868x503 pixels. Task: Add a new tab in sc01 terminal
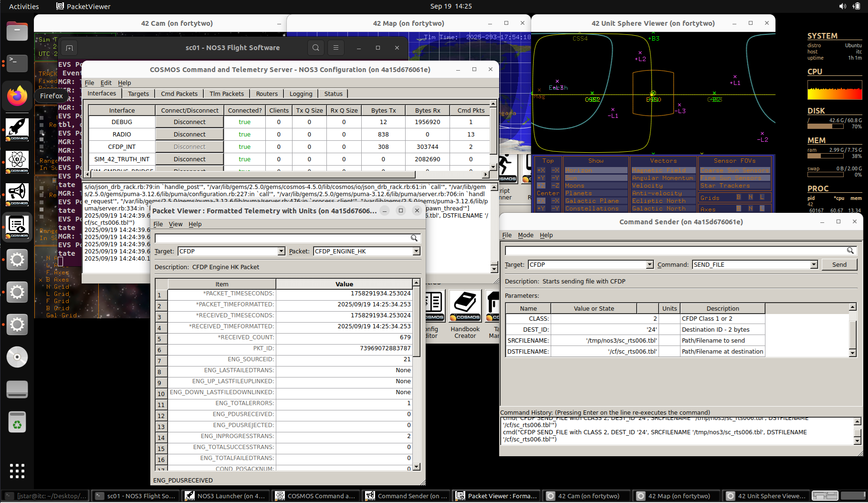click(69, 48)
